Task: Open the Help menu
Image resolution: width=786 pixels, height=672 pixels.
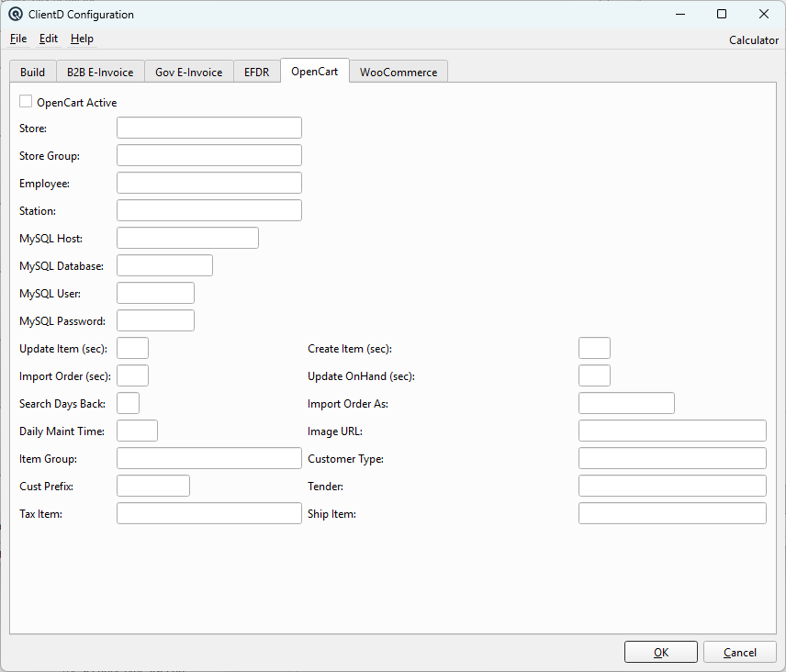Action: point(82,39)
